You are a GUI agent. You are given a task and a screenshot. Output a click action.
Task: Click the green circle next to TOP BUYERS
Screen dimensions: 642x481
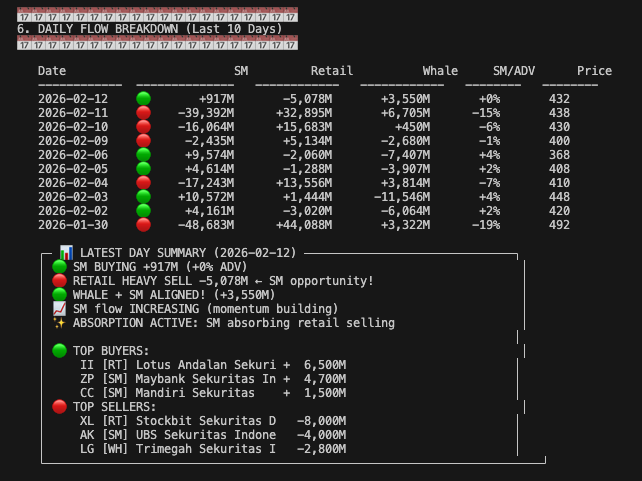[59, 351]
